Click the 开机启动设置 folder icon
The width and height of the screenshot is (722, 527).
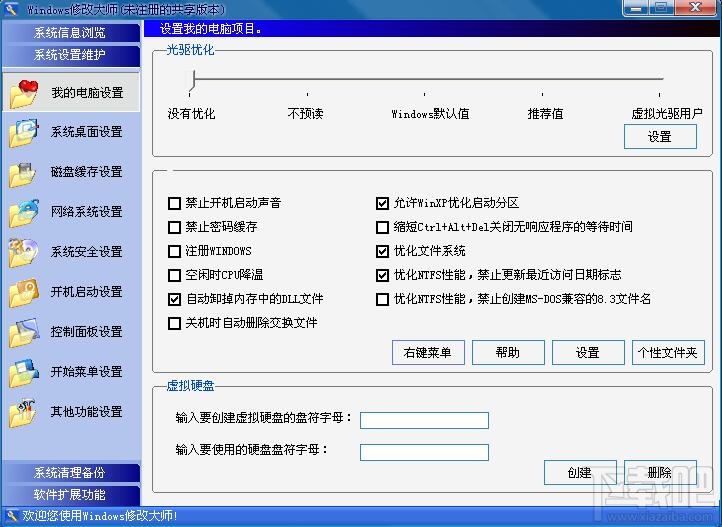[x=24, y=293]
